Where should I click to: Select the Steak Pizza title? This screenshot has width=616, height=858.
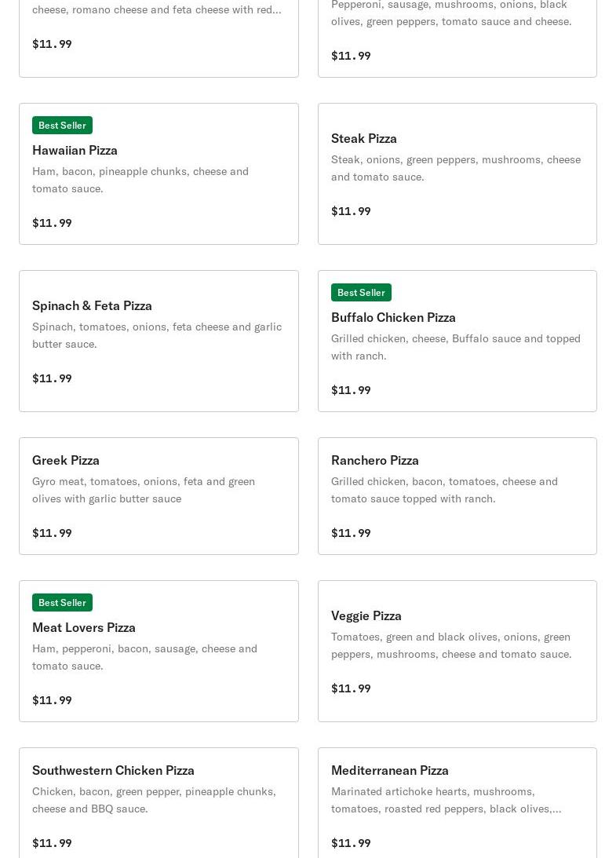click(364, 138)
